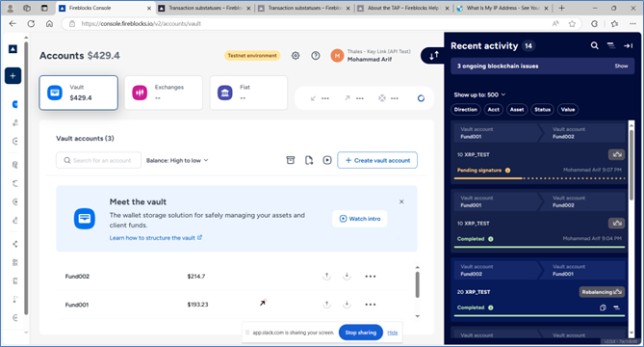Click the send arrow for Fund001

[326, 305]
